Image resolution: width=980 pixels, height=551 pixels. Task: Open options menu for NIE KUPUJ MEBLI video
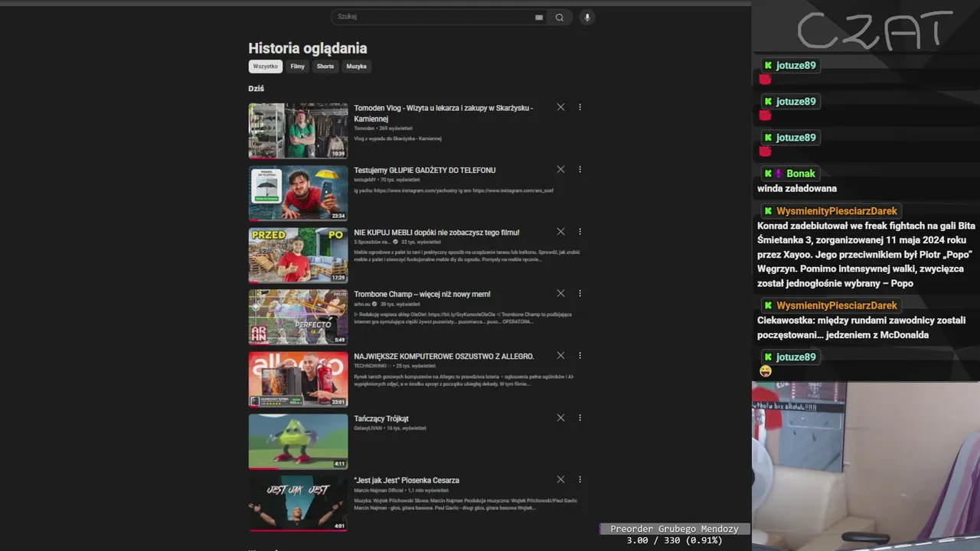pos(580,231)
